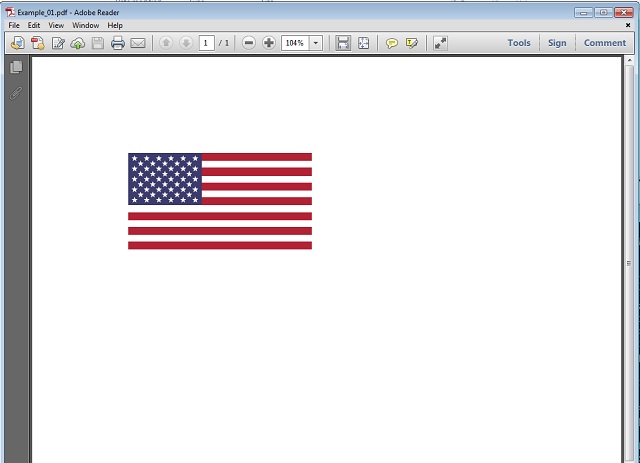Add a sticky note comment
Image resolution: width=640 pixels, height=463 pixels.
click(x=391, y=43)
